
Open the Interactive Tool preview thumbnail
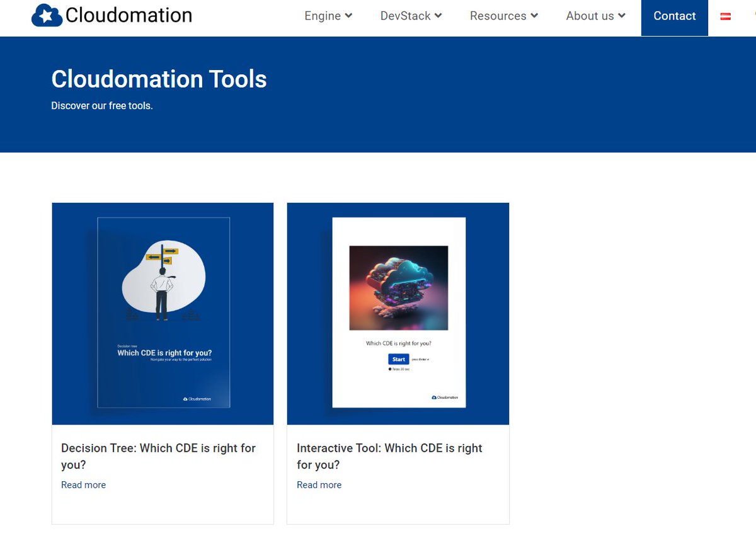pos(398,314)
